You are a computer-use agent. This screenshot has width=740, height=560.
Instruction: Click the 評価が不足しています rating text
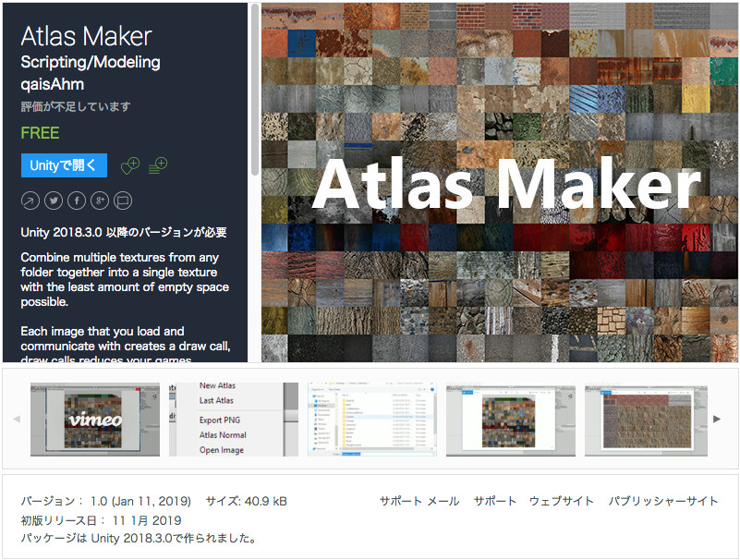click(76, 106)
